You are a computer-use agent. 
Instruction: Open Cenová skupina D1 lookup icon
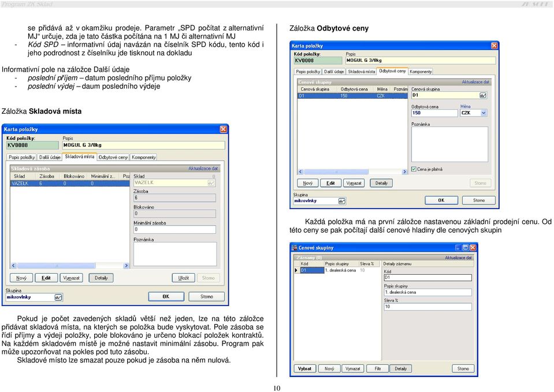(483, 95)
